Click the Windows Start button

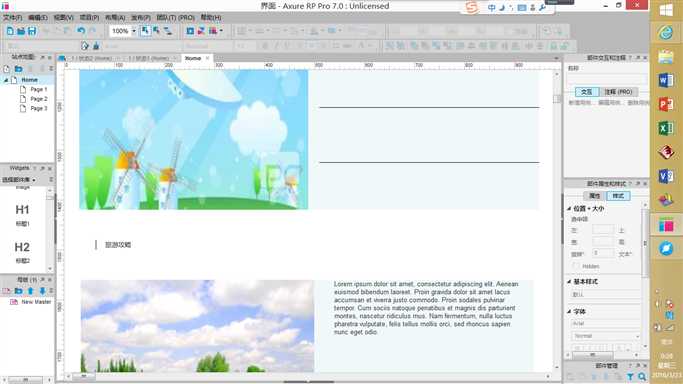(666, 10)
